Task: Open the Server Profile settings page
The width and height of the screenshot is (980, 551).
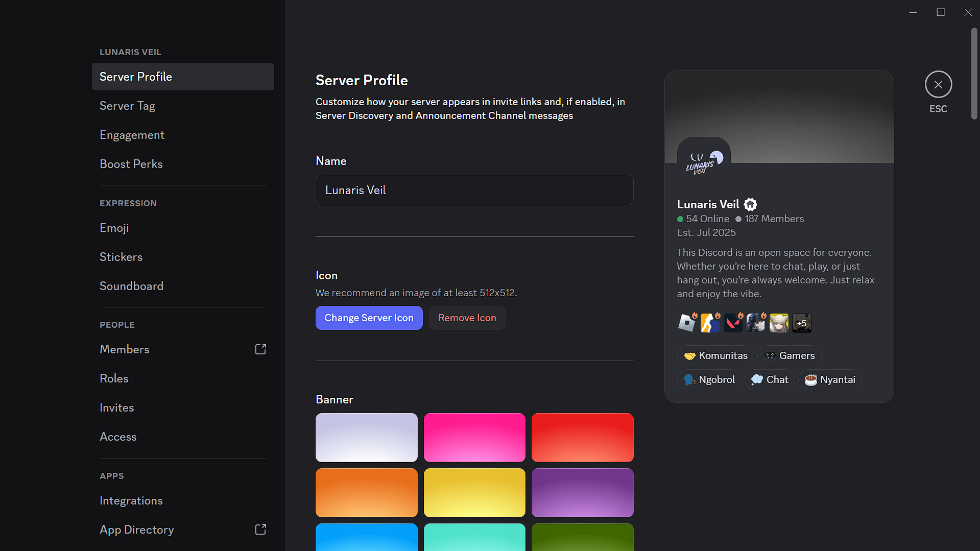Action: 183,77
